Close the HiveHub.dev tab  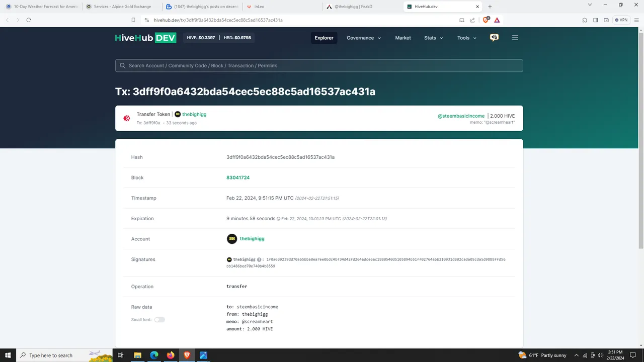pos(476,7)
